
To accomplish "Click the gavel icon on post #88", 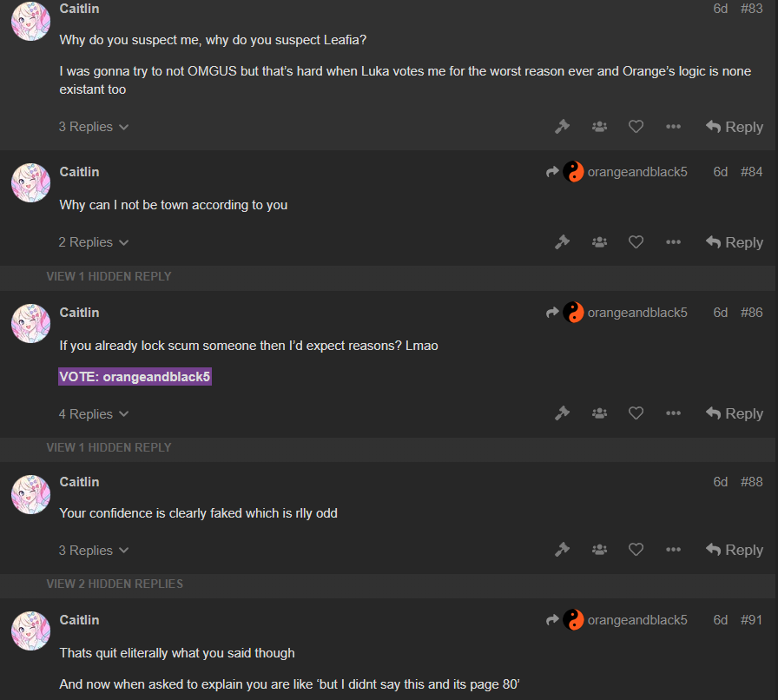I will [x=562, y=550].
